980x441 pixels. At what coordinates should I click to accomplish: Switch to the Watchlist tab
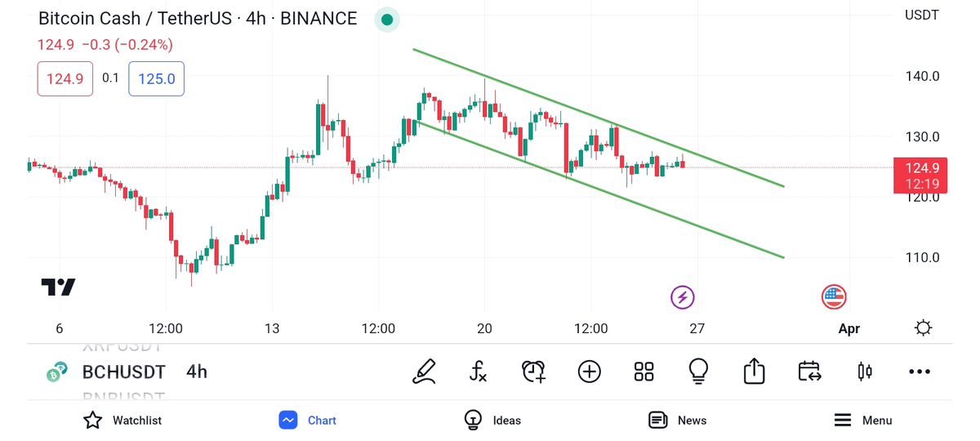point(122,421)
